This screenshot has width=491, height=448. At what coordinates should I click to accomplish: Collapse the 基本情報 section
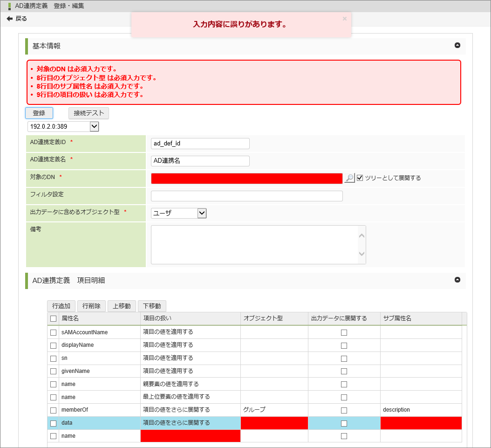pos(457,45)
